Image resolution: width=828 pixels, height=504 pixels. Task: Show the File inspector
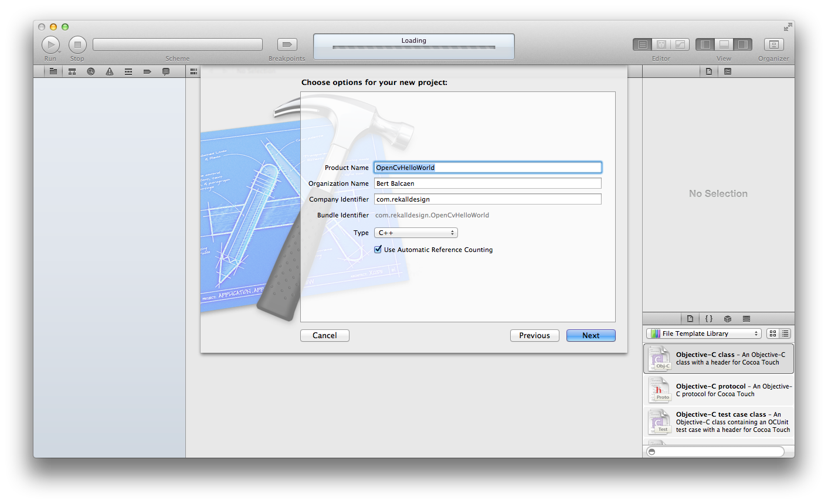click(x=709, y=71)
